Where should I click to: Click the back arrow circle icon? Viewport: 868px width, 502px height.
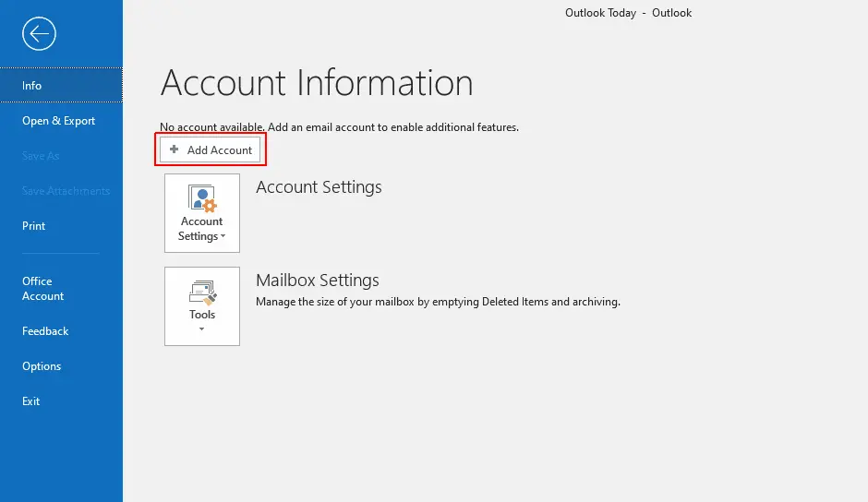[x=40, y=34]
